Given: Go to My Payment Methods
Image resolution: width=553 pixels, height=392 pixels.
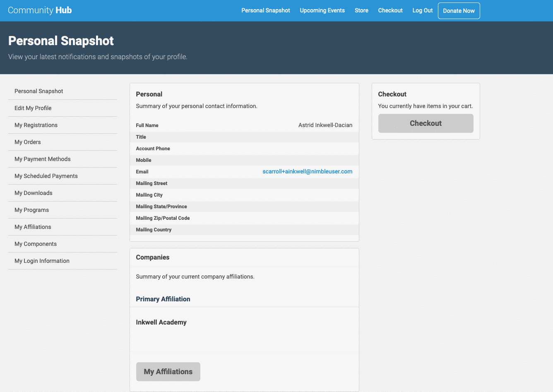Looking at the screenshot, I should pyautogui.click(x=43, y=159).
